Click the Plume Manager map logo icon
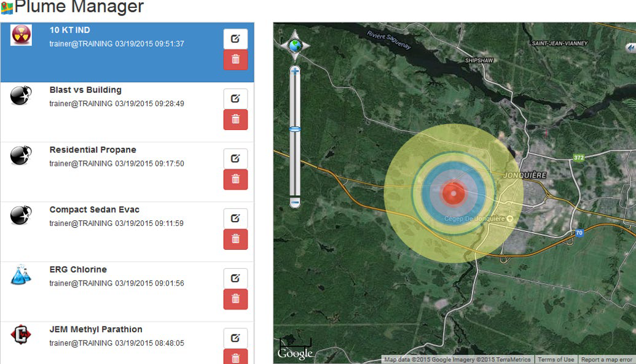The width and height of the screenshot is (636, 364). [x=7, y=8]
